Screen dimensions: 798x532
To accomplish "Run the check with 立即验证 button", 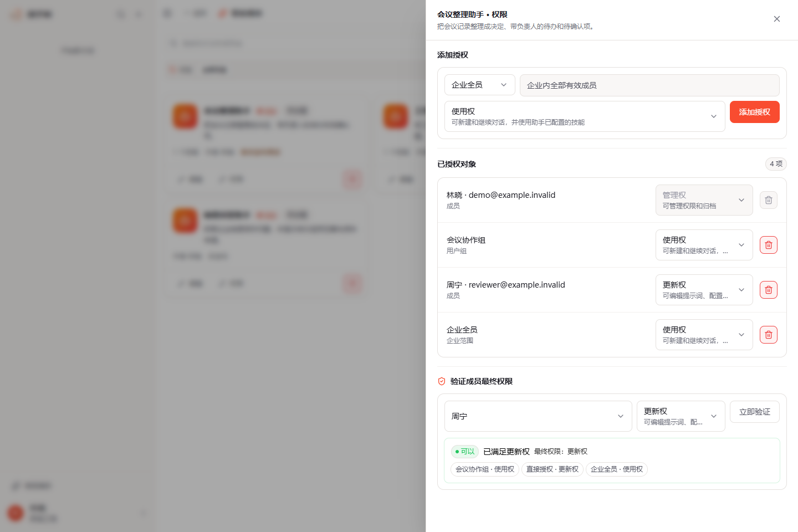I will [x=755, y=412].
